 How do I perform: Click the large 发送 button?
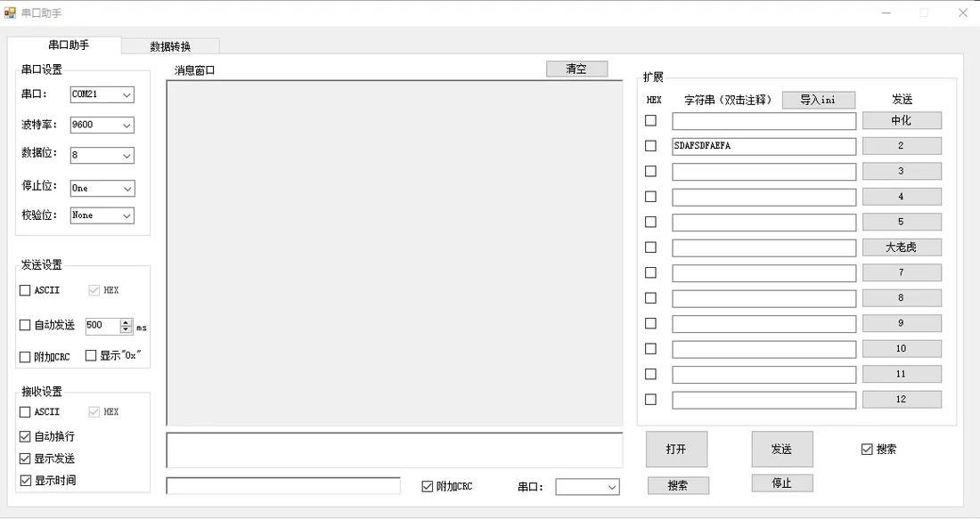coord(782,449)
